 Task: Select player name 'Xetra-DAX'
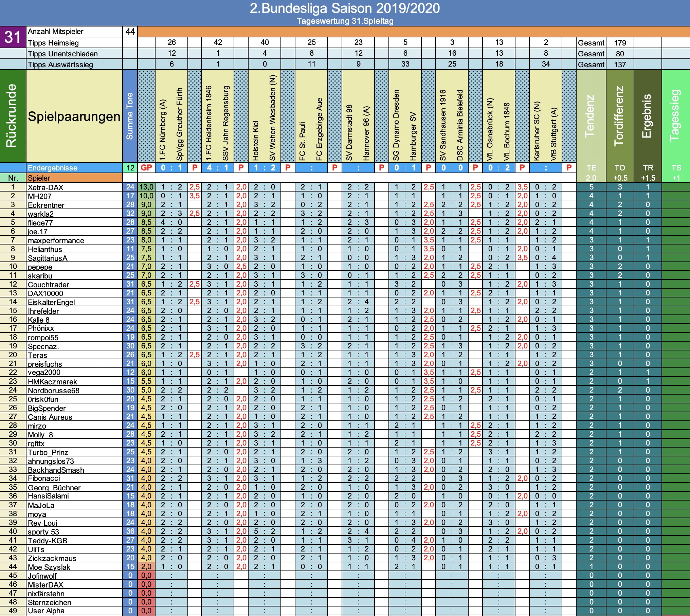pos(46,187)
